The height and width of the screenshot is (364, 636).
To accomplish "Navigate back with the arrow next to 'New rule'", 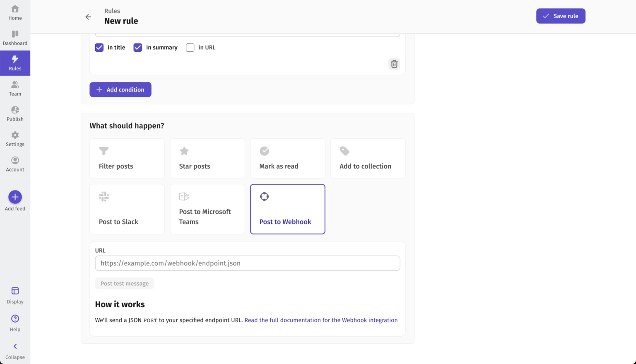I will pyautogui.click(x=88, y=17).
